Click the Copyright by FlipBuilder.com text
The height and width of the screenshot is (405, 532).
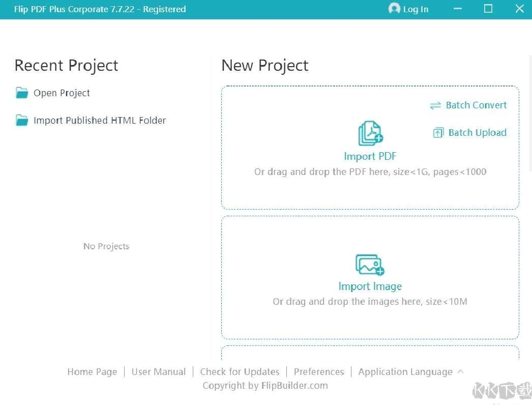(265, 386)
